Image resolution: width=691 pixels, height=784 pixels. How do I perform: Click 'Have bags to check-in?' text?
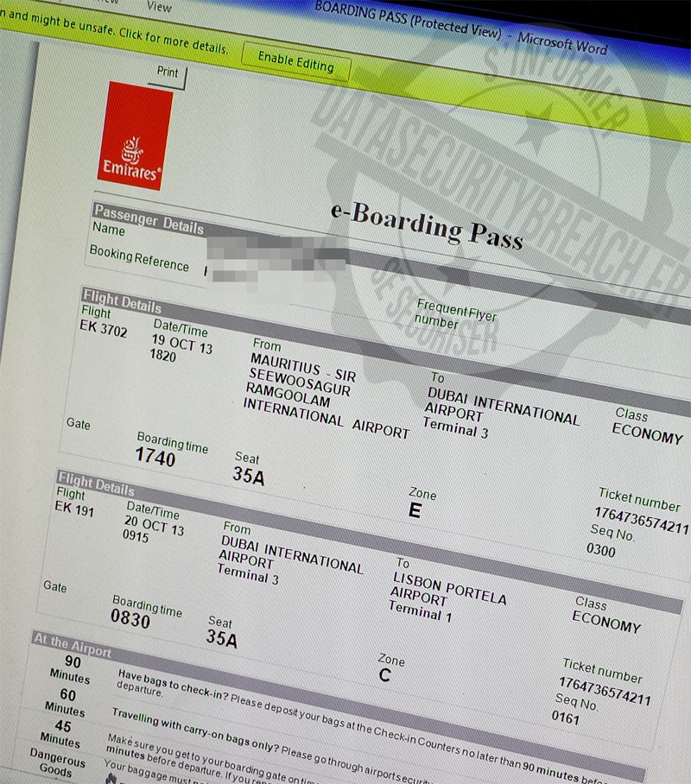(x=173, y=685)
